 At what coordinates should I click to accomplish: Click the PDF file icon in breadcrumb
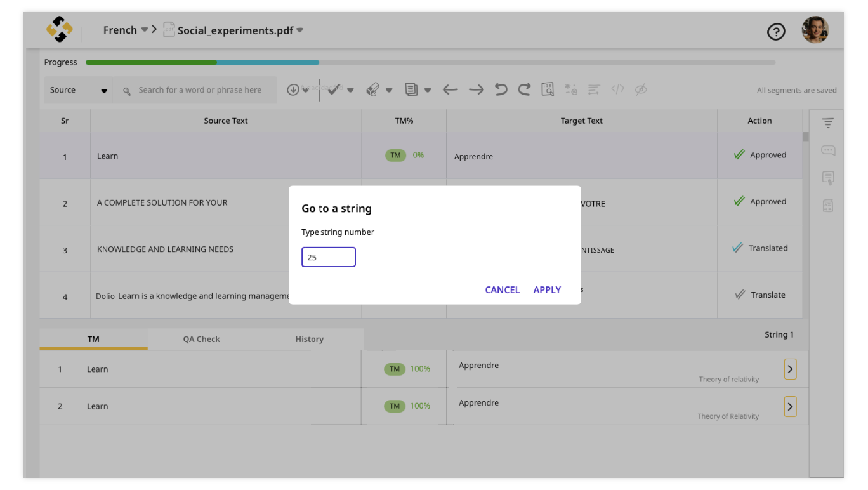[x=169, y=29]
